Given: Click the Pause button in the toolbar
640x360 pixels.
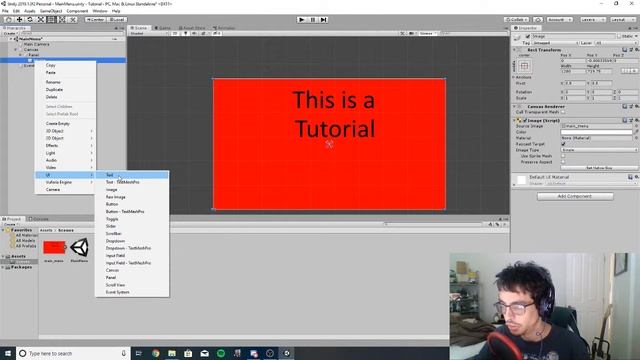Looking at the screenshot, I should [x=313, y=20].
